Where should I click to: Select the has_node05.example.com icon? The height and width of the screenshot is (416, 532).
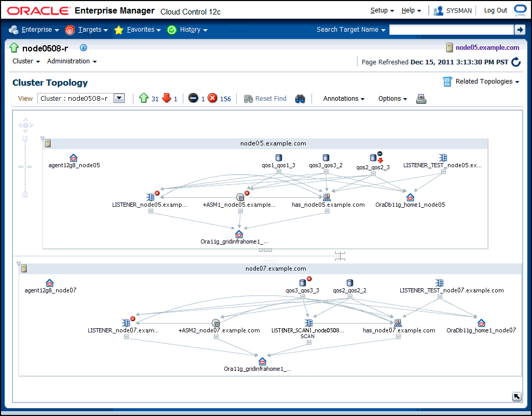pyautogui.click(x=326, y=197)
